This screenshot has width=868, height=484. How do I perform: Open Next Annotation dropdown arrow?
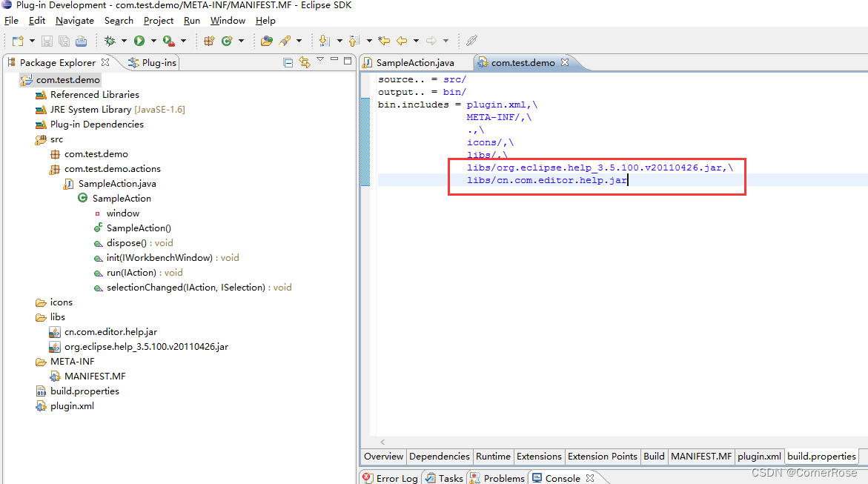pyautogui.click(x=339, y=41)
